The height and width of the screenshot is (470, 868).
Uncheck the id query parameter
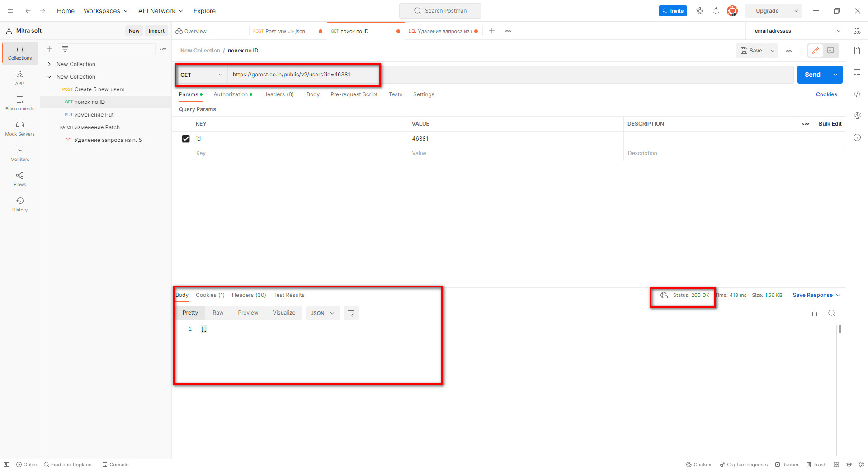coord(186,139)
